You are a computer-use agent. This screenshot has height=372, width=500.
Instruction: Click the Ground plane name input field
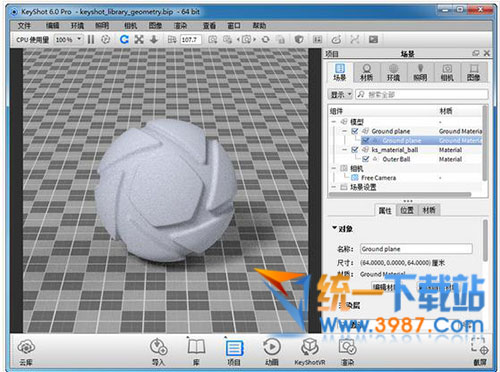click(416, 249)
